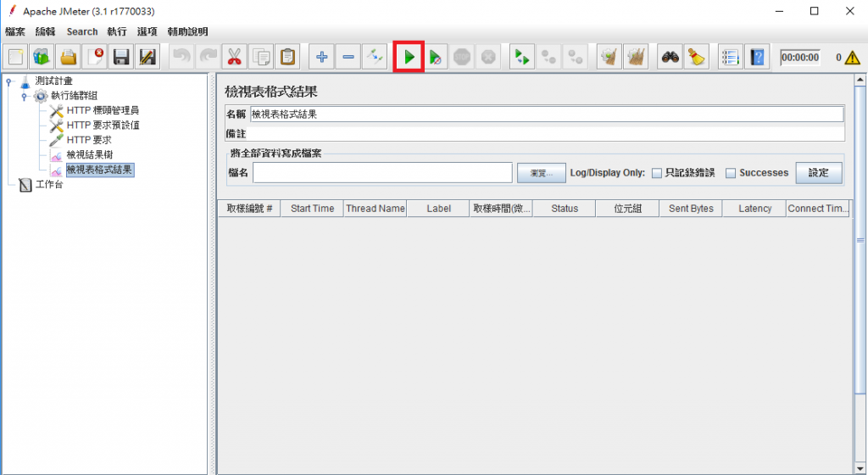
Task: Open the Function helper list icon
Action: tap(731, 57)
